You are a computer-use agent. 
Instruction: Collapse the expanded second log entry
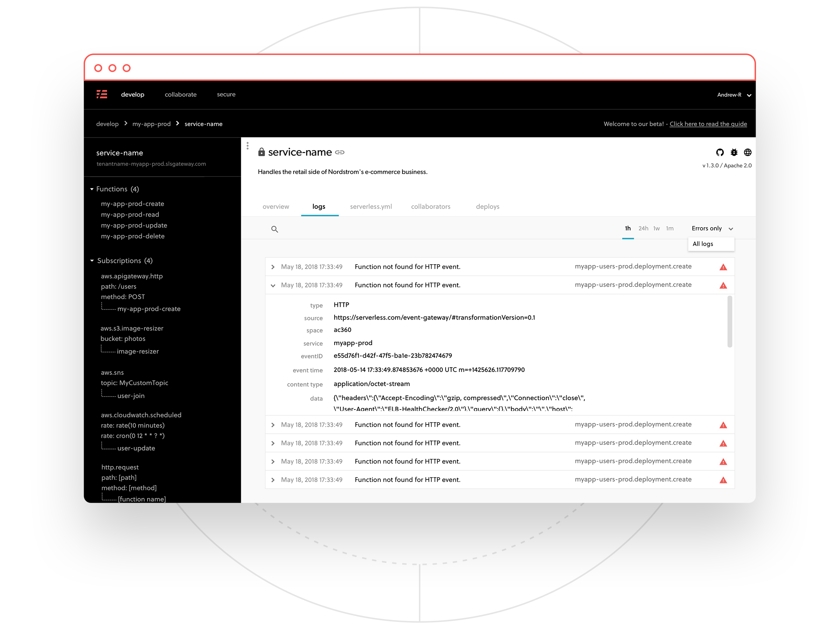[x=273, y=285]
